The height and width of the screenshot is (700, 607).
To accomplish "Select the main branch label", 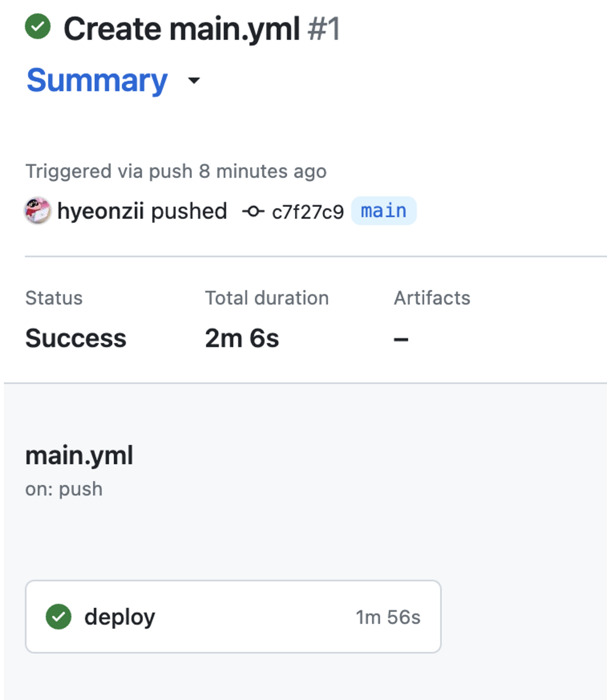I will pyautogui.click(x=383, y=211).
